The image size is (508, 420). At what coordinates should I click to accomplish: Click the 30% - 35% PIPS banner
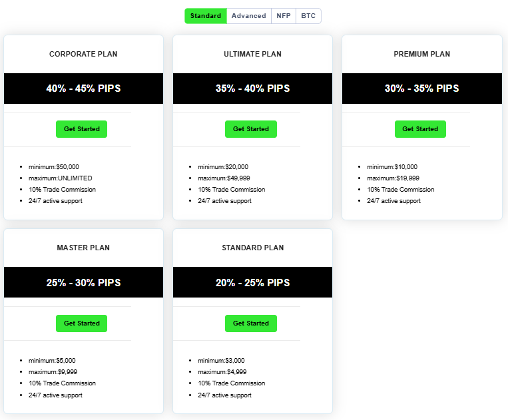(x=421, y=89)
